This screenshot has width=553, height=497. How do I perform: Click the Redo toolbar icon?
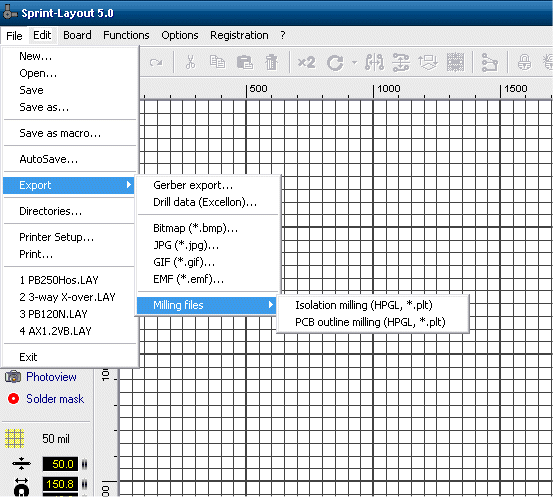156,63
